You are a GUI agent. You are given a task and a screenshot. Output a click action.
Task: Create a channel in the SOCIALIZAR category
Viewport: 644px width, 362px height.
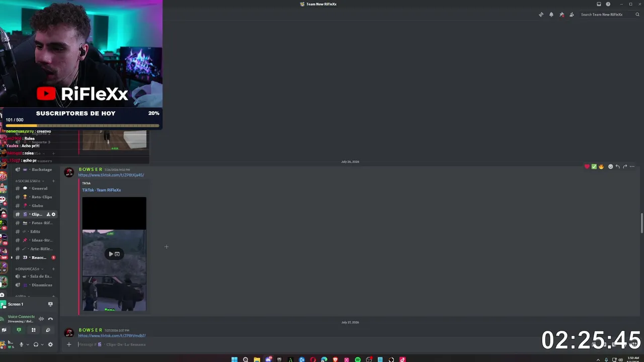(x=53, y=181)
